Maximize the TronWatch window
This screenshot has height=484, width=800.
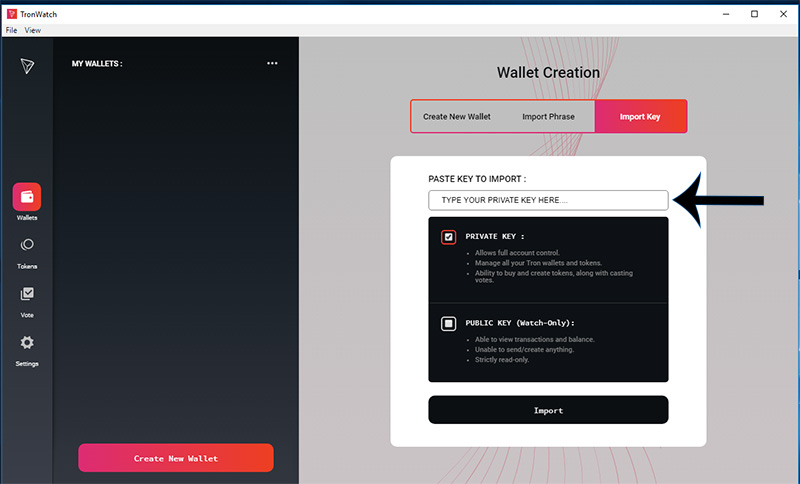coord(755,14)
